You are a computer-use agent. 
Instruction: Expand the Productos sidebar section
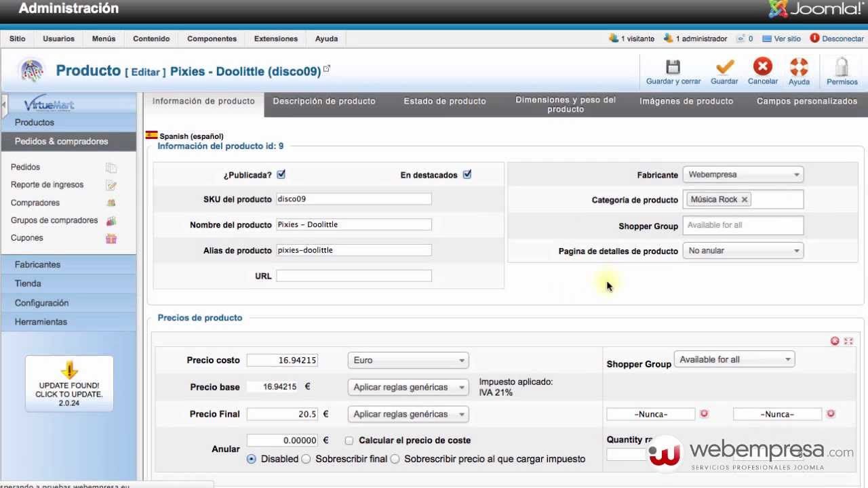tap(68, 123)
